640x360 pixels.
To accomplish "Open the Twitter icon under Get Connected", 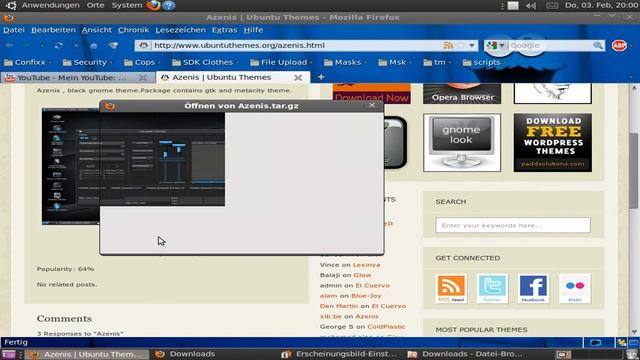I will [x=492, y=288].
